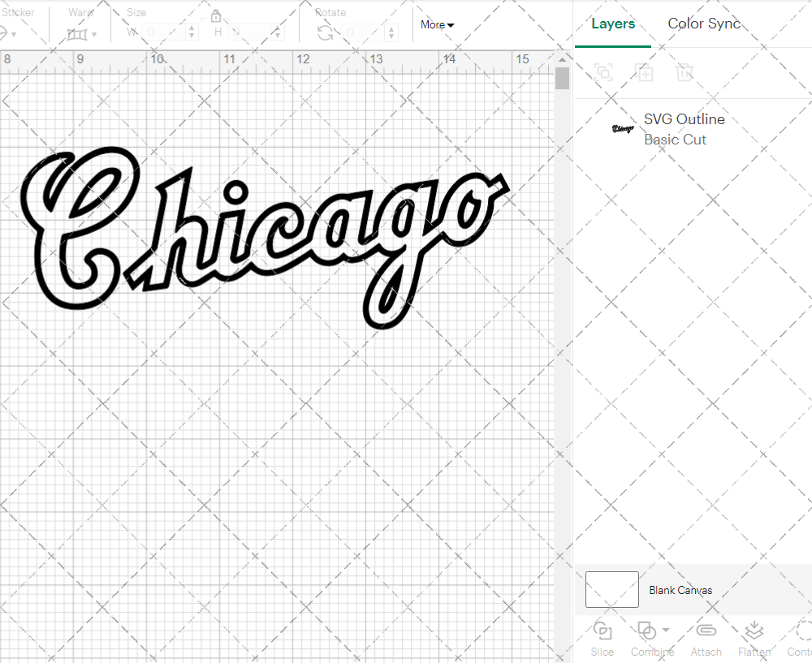Click the Width stepper arrows
This screenshot has height=663, width=812.
click(192, 32)
